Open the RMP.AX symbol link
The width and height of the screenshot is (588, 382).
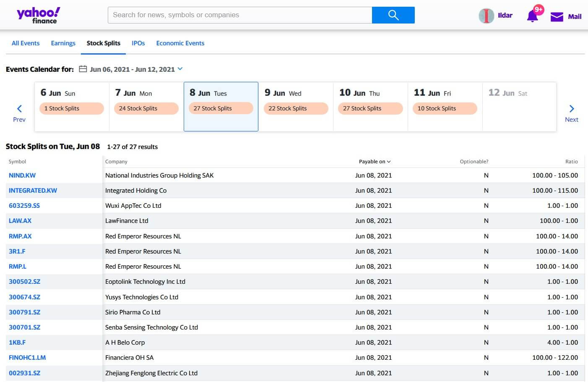tap(20, 236)
